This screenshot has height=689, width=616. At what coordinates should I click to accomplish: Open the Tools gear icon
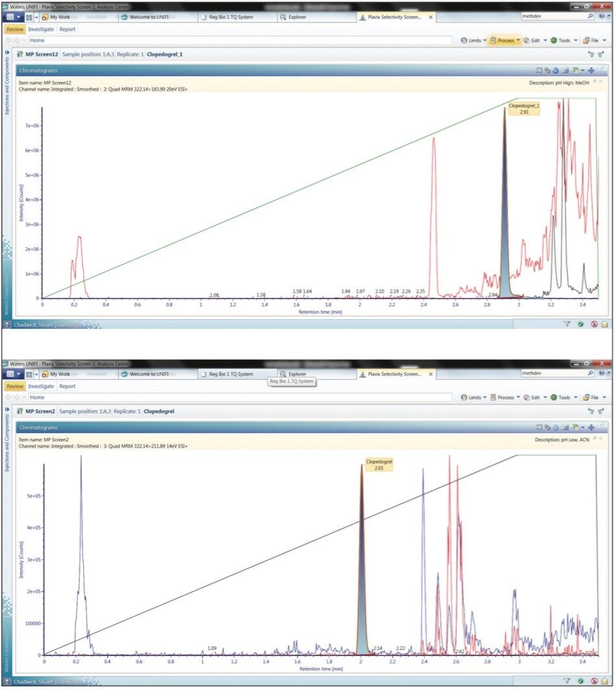pos(554,40)
